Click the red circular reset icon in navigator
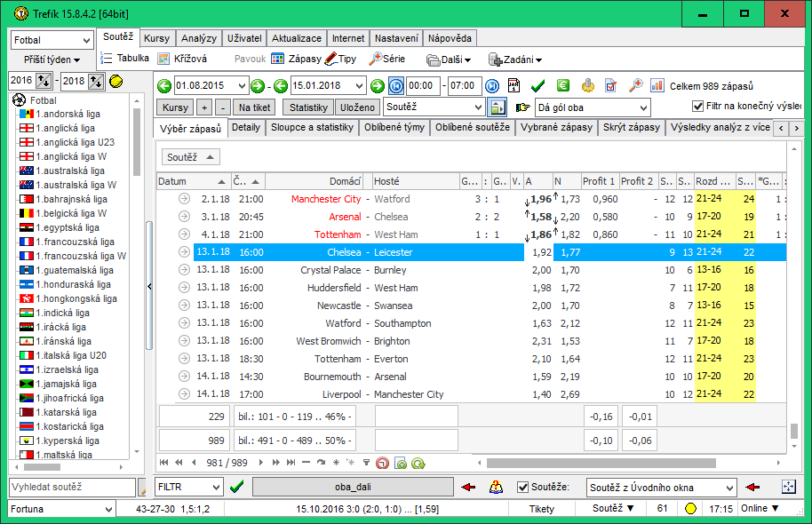The height and width of the screenshot is (524, 812). [x=382, y=463]
